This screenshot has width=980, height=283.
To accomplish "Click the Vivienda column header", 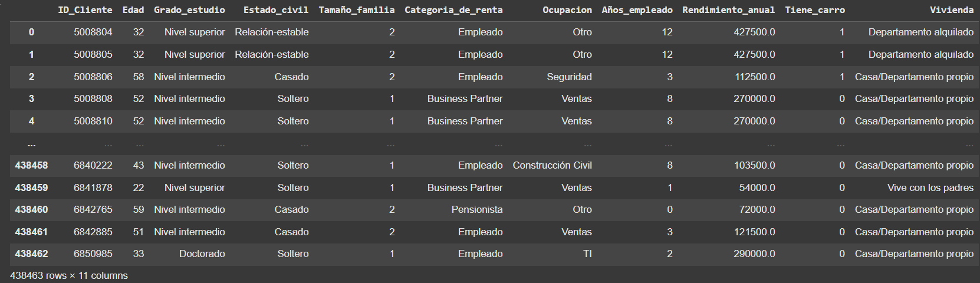I will pos(952,10).
